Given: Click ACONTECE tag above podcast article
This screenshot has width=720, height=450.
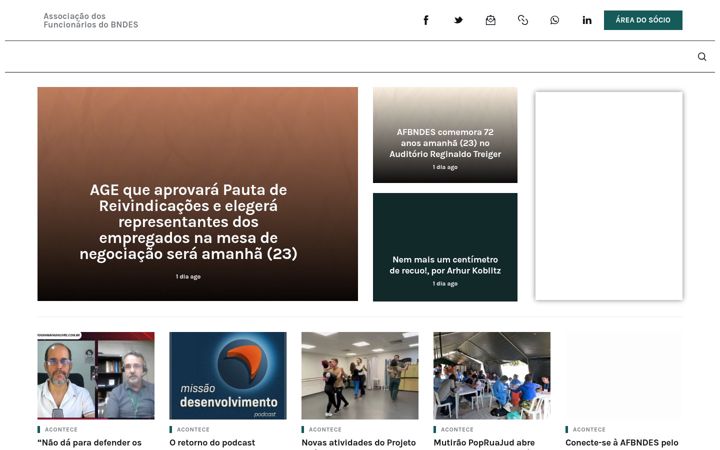Looking at the screenshot, I should pos(193,429).
